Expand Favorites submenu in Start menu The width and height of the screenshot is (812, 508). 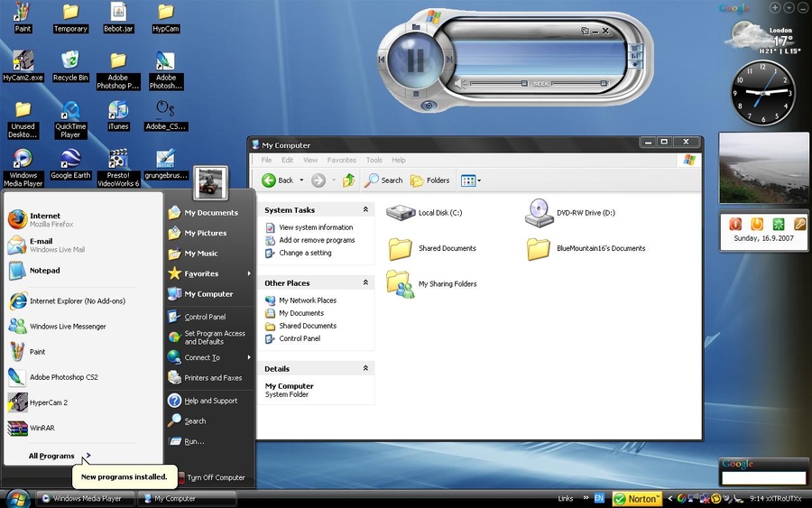[x=209, y=273]
